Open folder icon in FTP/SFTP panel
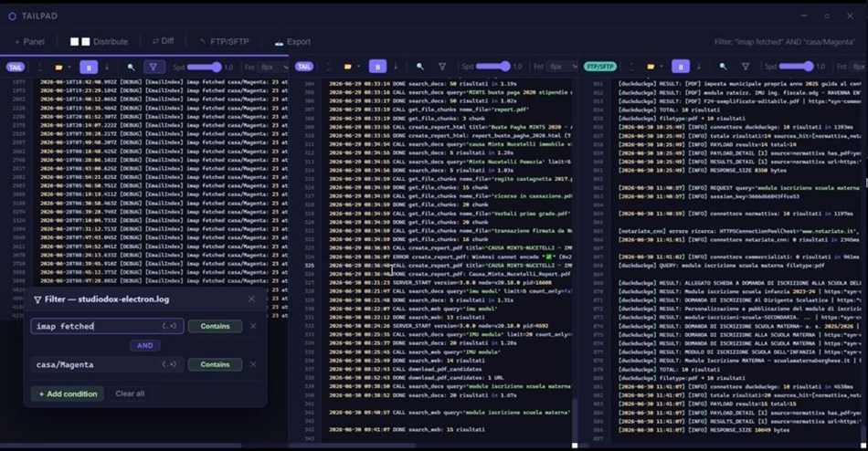Image resolution: width=868 pixels, height=451 pixels. coord(651,67)
